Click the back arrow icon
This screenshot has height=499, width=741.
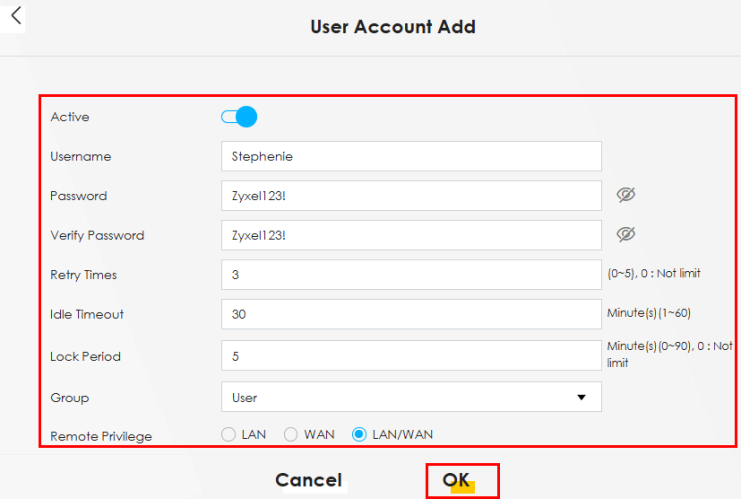click(x=16, y=16)
